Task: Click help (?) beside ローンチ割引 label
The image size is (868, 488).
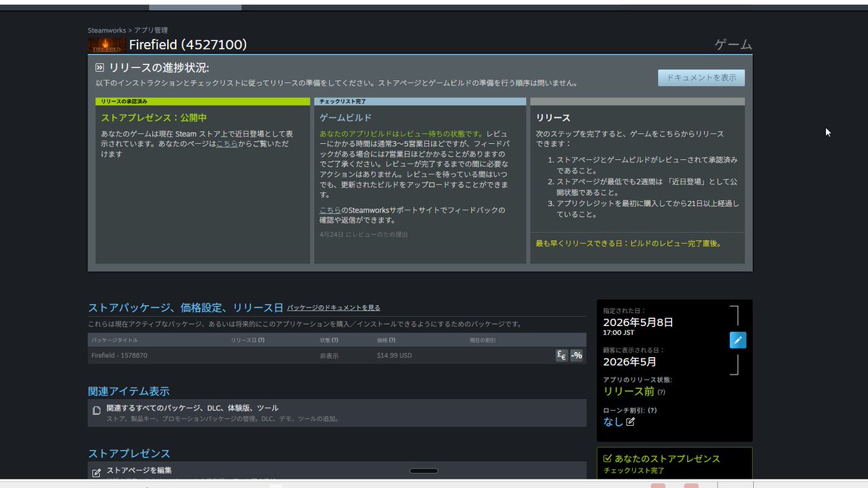Action: (x=652, y=410)
